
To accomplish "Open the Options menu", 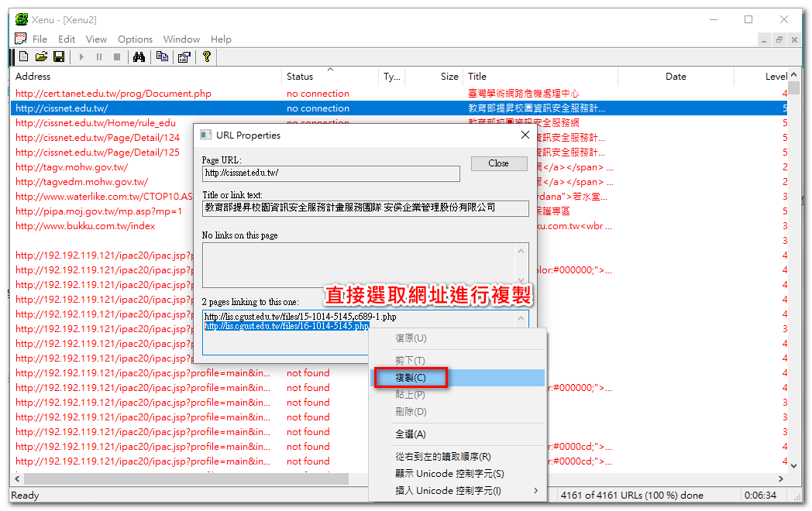I will coord(135,39).
